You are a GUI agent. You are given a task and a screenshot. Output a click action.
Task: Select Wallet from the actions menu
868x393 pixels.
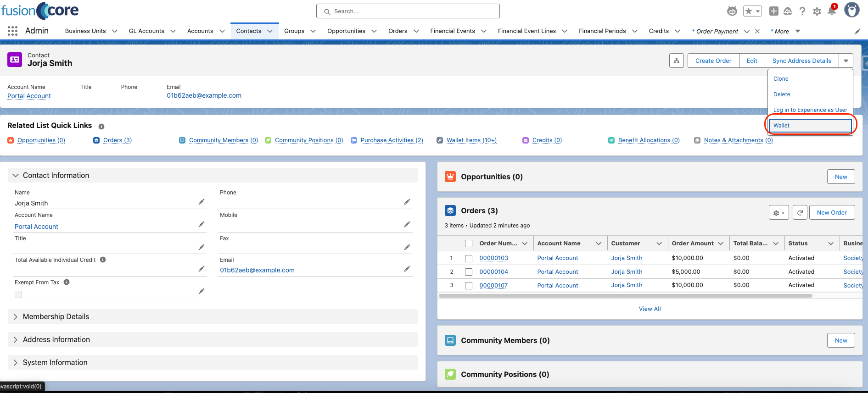tap(810, 125)
